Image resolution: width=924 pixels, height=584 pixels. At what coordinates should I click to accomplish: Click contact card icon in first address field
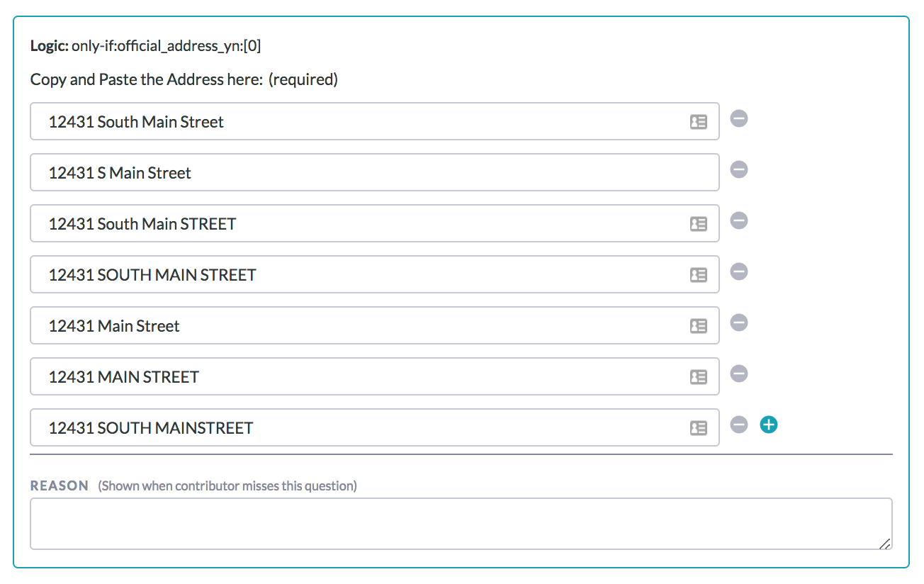point(699,122)
